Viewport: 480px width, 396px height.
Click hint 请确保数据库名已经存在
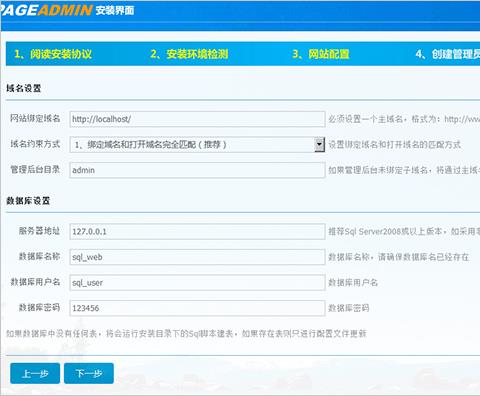point(423,257)
